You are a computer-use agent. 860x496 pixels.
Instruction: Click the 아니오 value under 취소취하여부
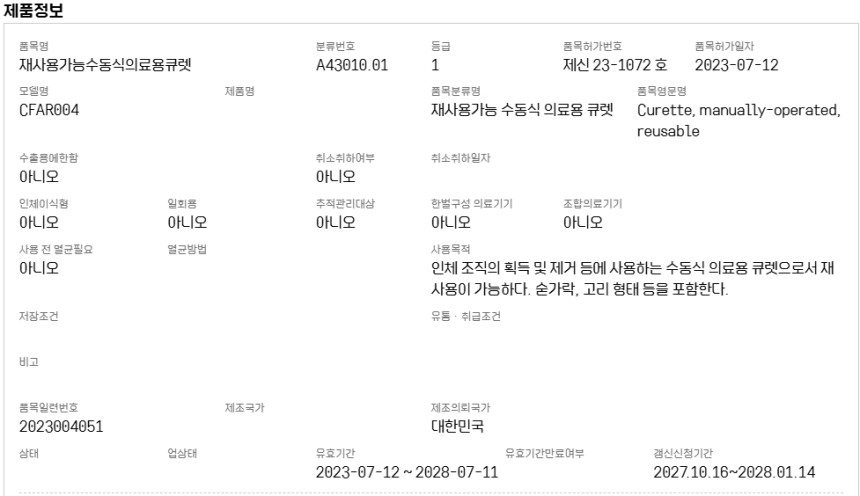tap(335, 177)
